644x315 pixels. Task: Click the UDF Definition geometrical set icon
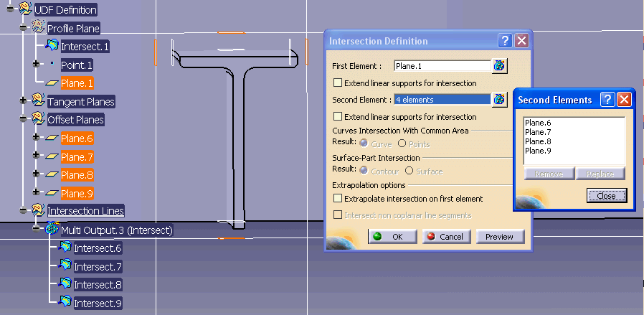(26, 8)
